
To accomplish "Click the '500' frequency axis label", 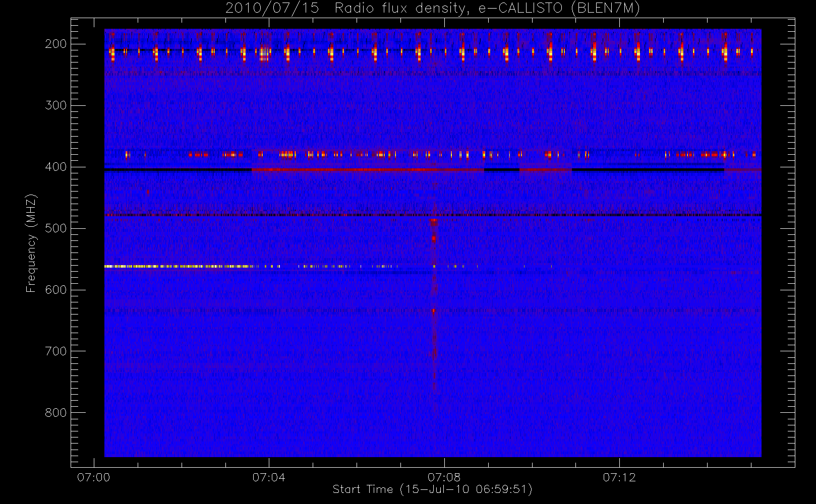I will [x=56, y=228].
